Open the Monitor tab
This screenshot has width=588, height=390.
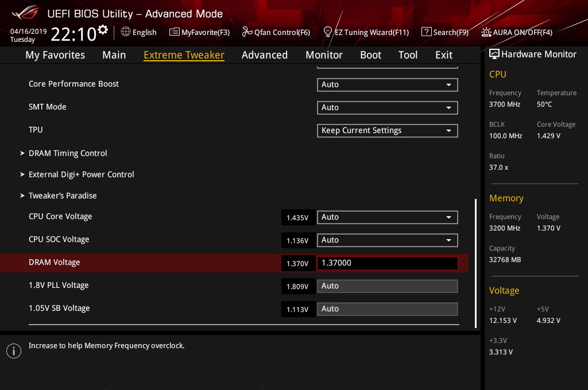tap(324, 55)
